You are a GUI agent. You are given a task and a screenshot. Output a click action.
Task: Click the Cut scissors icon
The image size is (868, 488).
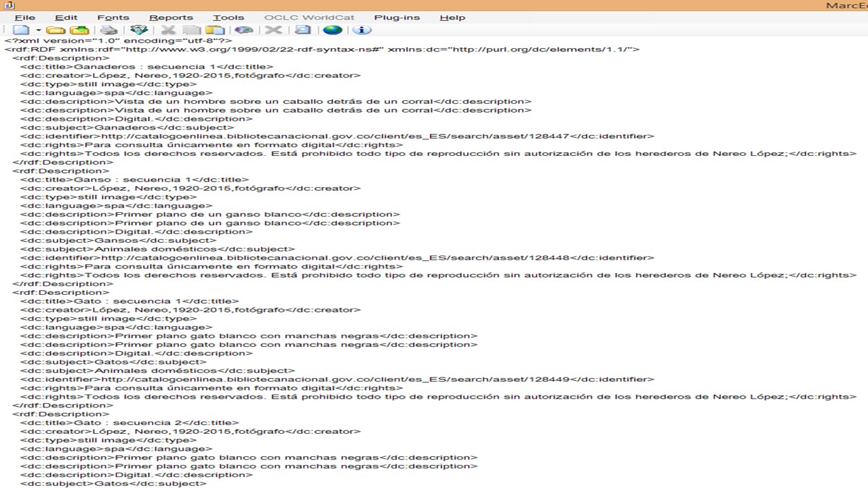168,30
